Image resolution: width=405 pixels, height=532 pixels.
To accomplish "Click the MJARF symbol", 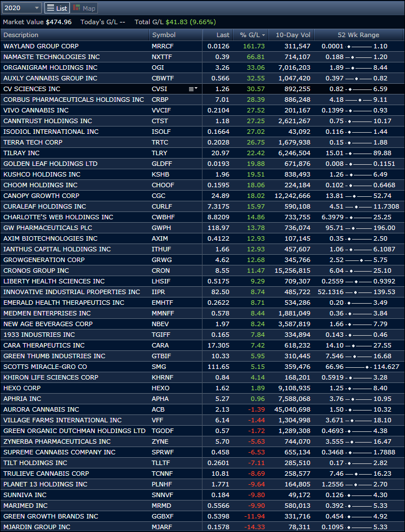I will [x=161, y=528].
